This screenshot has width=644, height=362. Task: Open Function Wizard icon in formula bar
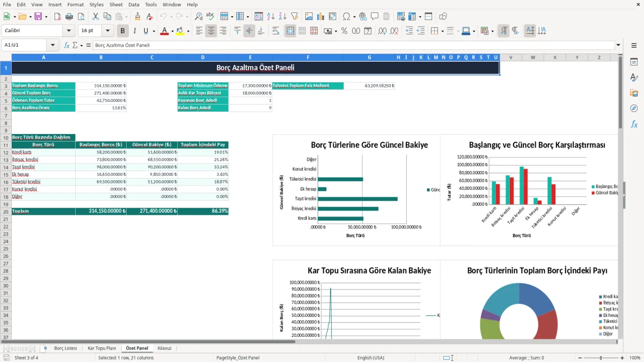click(67, 45)
